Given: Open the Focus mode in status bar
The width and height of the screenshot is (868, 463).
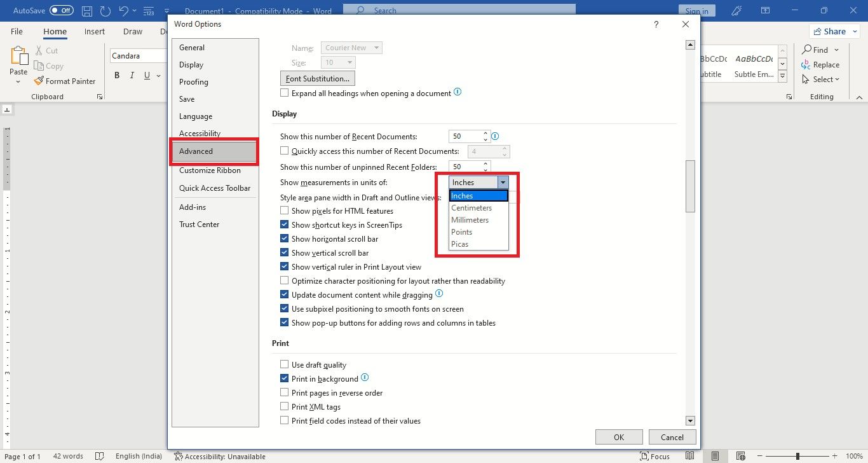Looking at the screenshot, I should 654,456.
